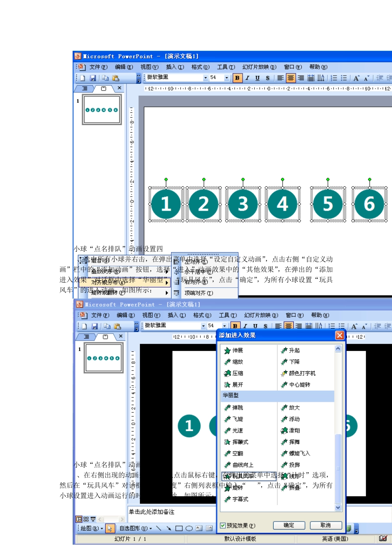Open the 绘图 drawing menu dropdown
This screenshot has width=392, height=555.
[91, 528]
